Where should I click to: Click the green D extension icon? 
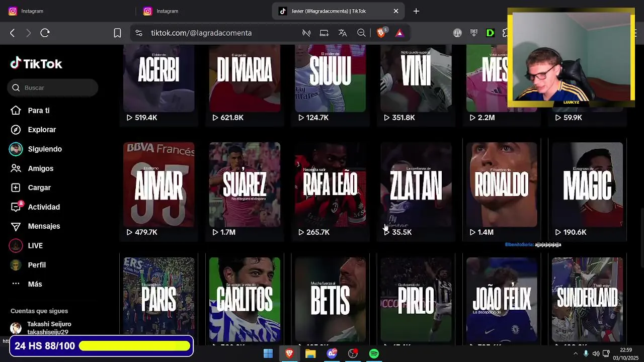pos(490,33)
